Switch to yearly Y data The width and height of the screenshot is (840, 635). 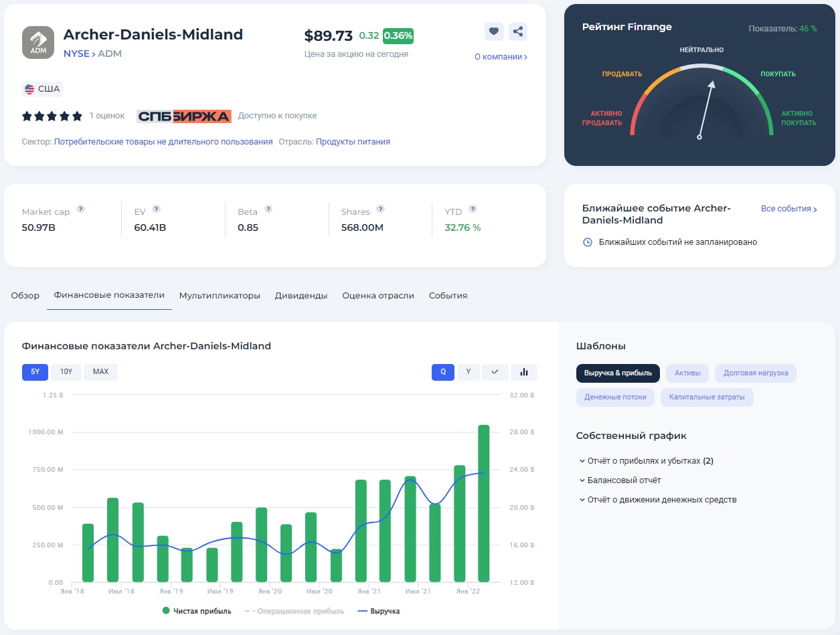point(469,371)
